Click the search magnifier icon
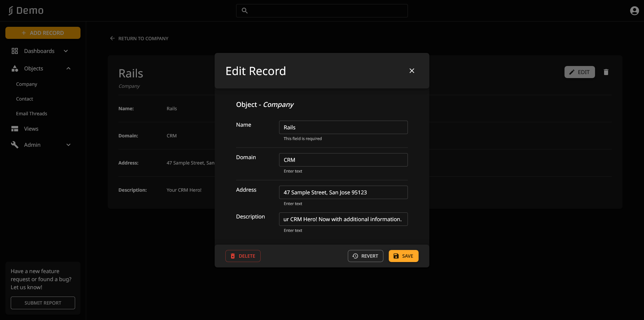This screenshot has height=320, width=644. click(x=245, y=11)
